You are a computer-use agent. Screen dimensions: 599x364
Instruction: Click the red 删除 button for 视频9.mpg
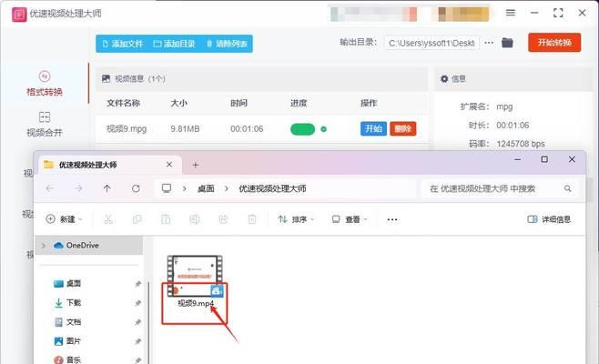pos(402,128)
